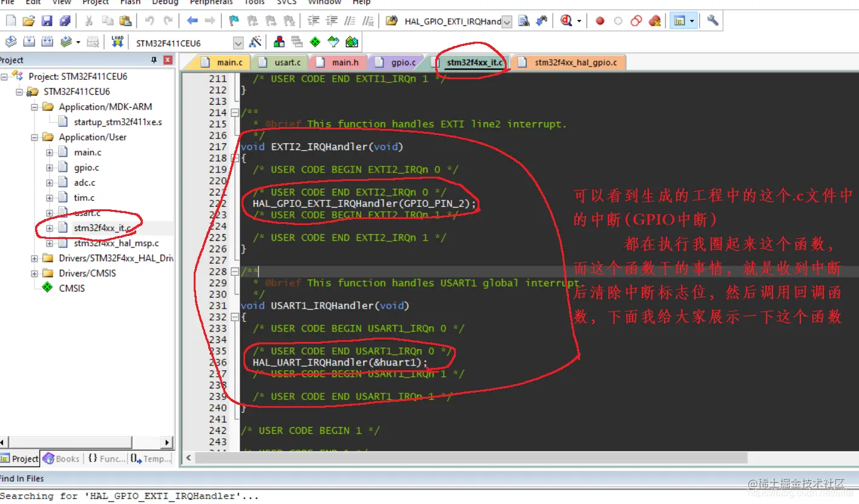Create a new file with the toolbar icon

[11, 21]
